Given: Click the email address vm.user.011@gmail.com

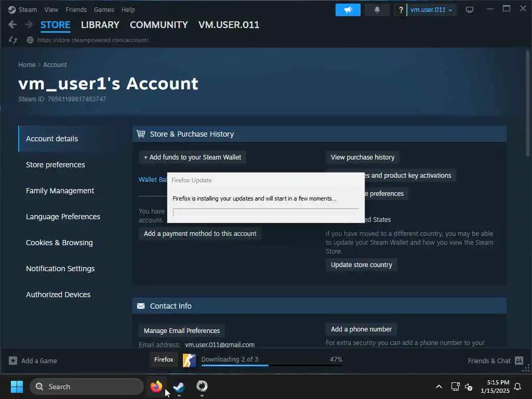Looking at the screenshot, I should 220,345.
